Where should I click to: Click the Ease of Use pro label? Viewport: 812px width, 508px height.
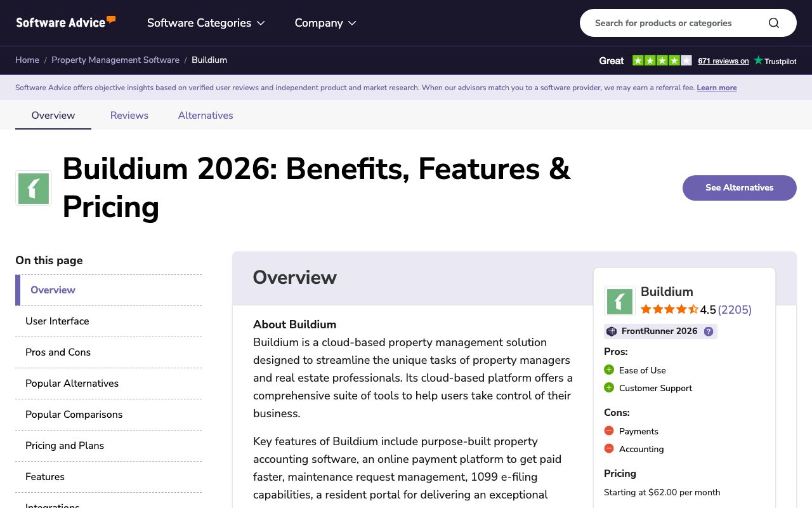pos(643,370)
